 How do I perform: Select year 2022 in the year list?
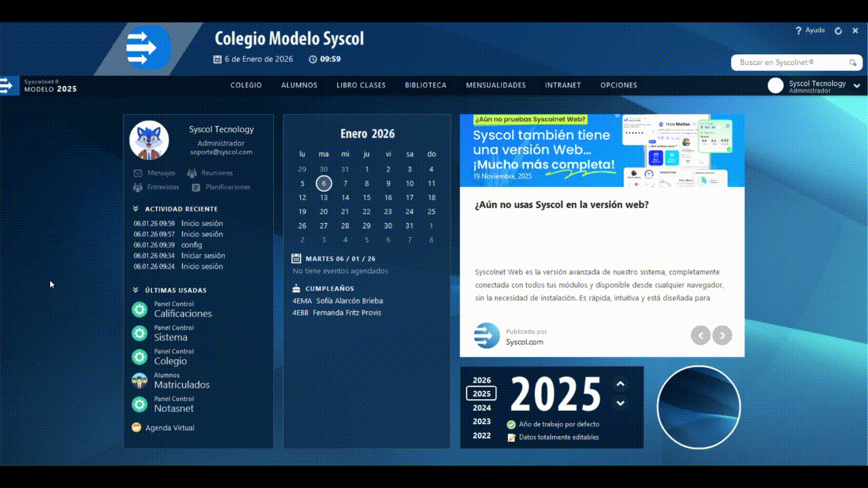[481, 436]
